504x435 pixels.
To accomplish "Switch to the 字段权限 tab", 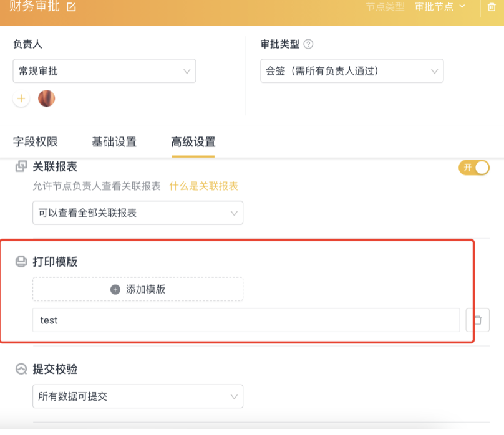I will 36,142.
